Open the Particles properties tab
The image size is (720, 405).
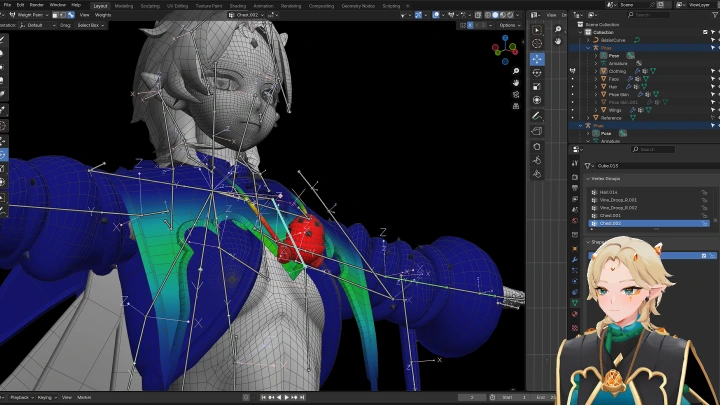point(575,271)
